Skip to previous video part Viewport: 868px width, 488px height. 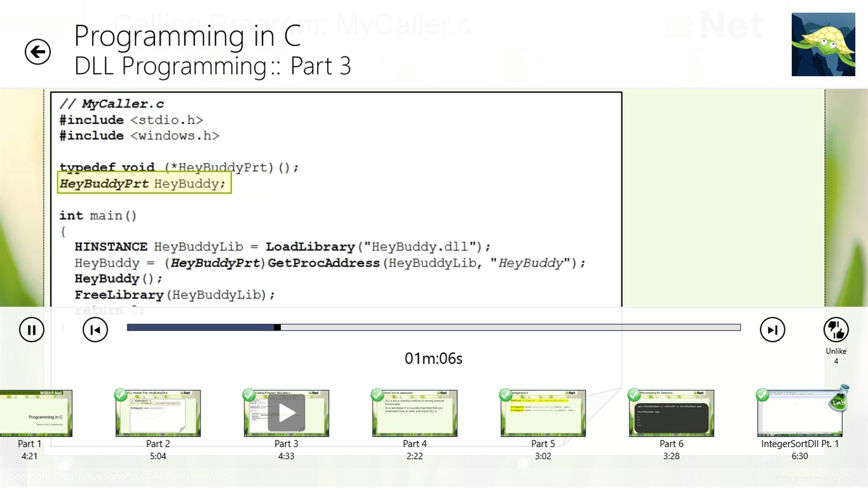[x=95, y=329]
